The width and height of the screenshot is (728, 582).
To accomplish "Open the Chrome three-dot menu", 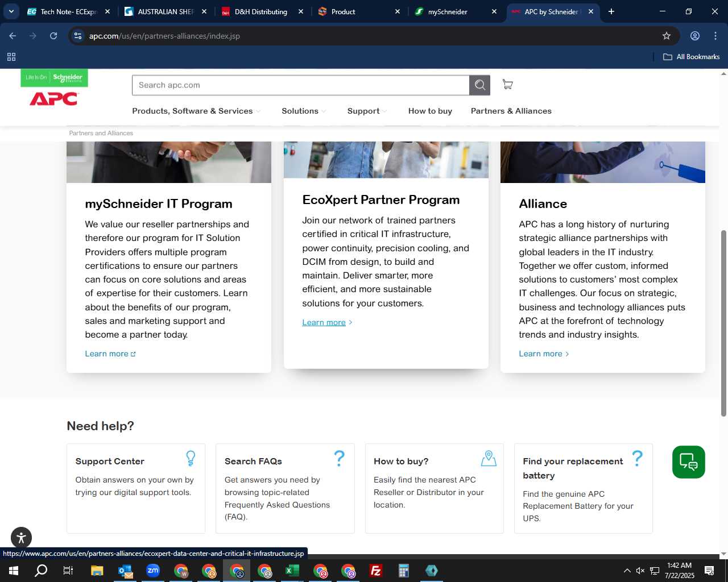I will click(715, 36).
